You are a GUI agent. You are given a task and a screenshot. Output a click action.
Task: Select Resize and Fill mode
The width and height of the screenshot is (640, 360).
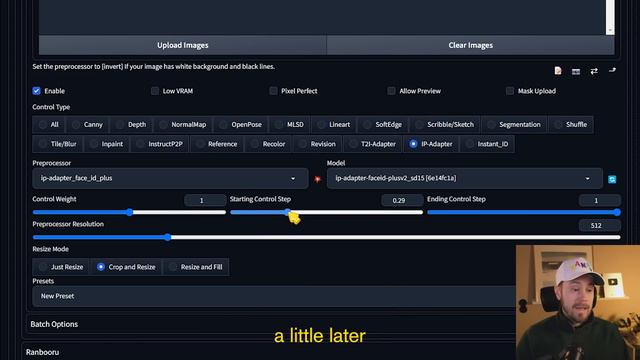pos(196,267)
